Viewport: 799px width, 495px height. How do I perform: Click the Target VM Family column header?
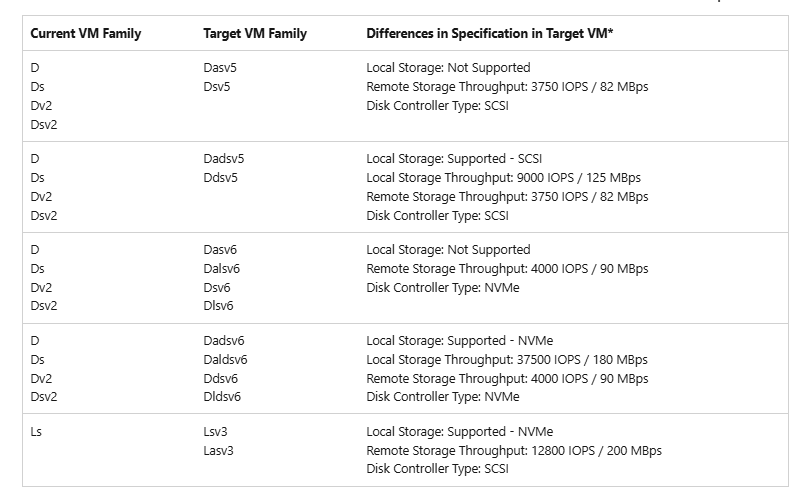[x=255, y=34]
